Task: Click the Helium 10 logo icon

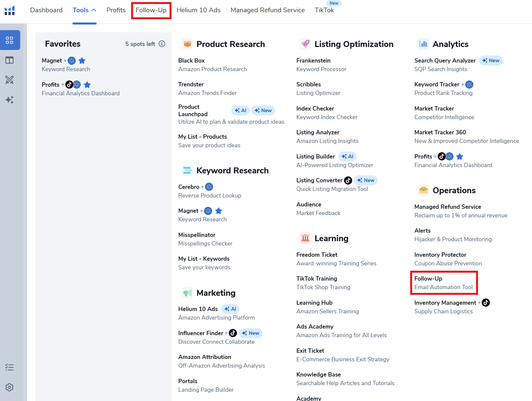Action: (x=10, y=10)
